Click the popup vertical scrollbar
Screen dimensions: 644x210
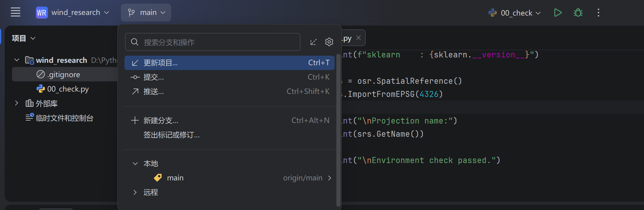338,130
